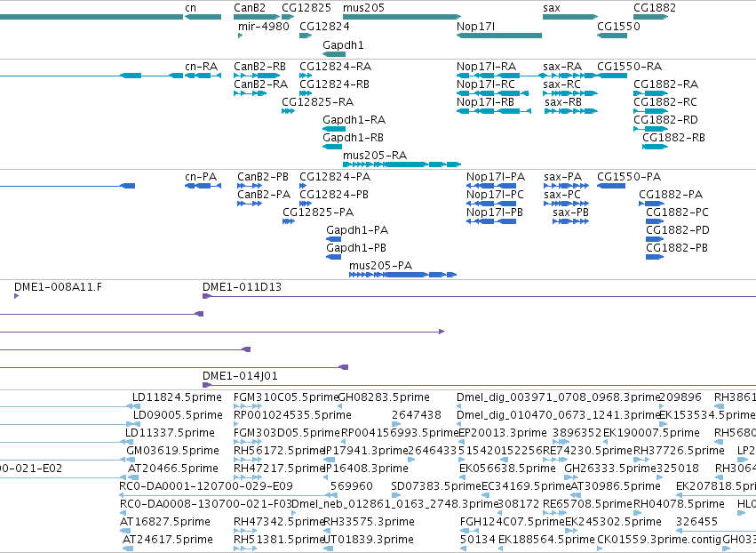
Task: Select the sax gene label
Action: tap(551, 8)
